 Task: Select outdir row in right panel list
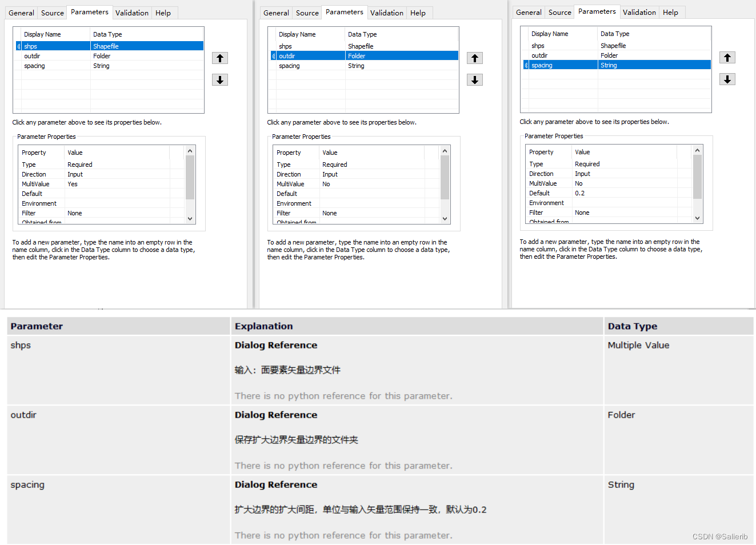(617, 55)
